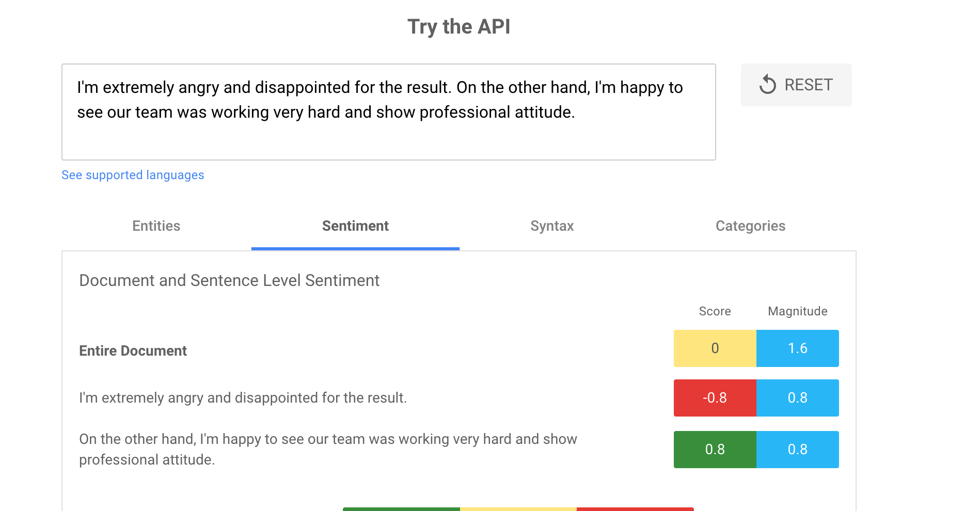
Task: Click the Document and Sentence Level Sentiment heading
Action: click(x=229, y=280)
